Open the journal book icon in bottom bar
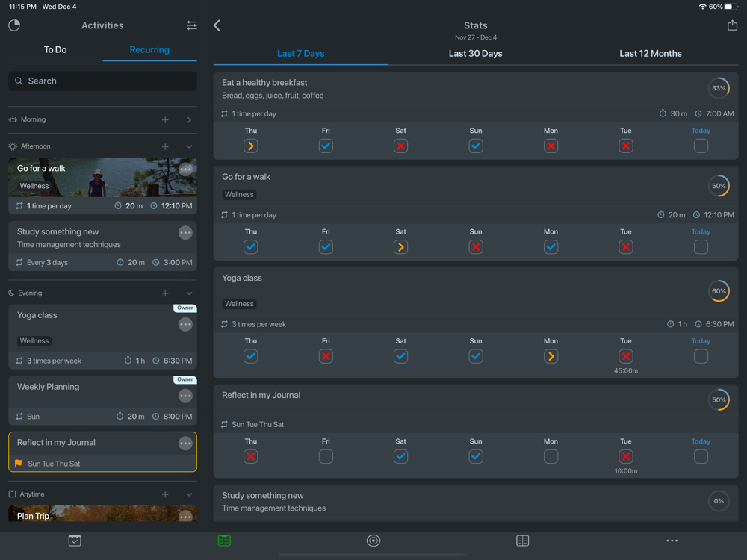 523,541
